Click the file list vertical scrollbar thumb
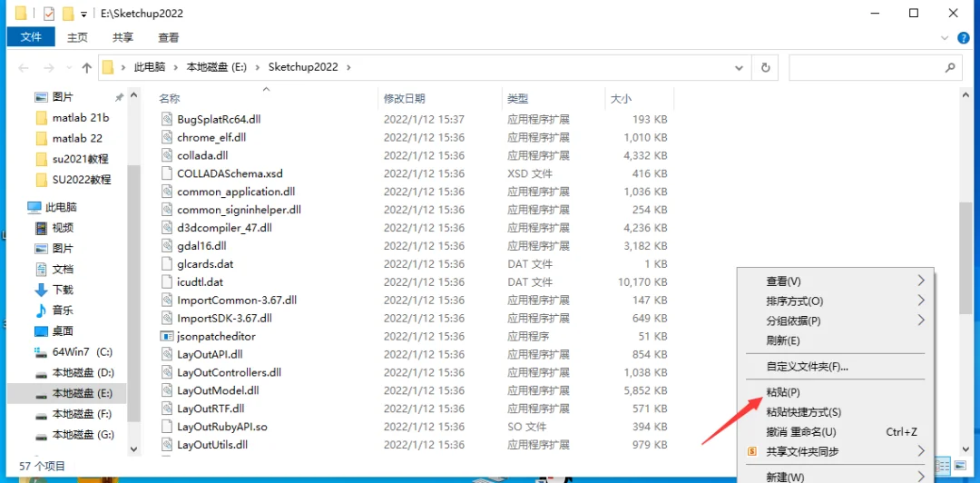Viewport: 980px width, 483px height. 966,258
